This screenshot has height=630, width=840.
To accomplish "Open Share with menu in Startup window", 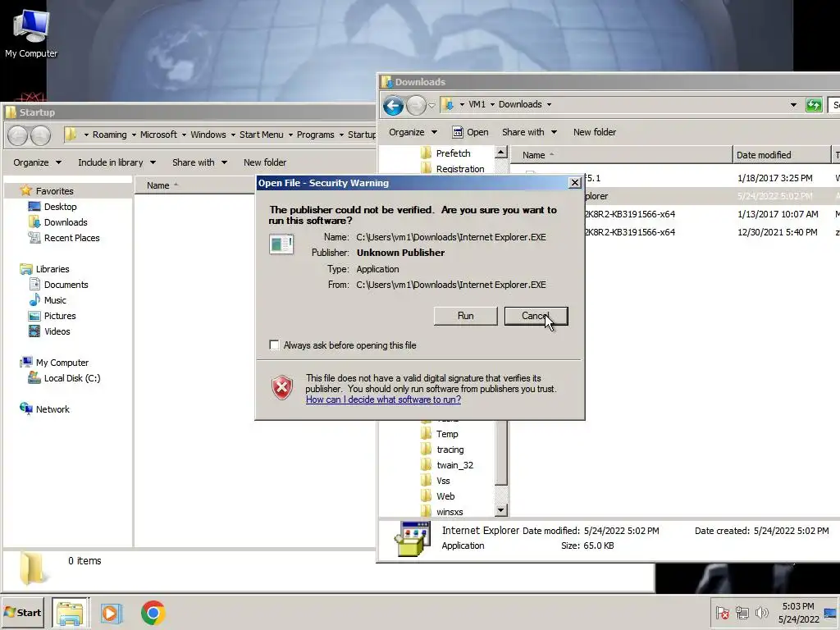I will tap(199, 162).
